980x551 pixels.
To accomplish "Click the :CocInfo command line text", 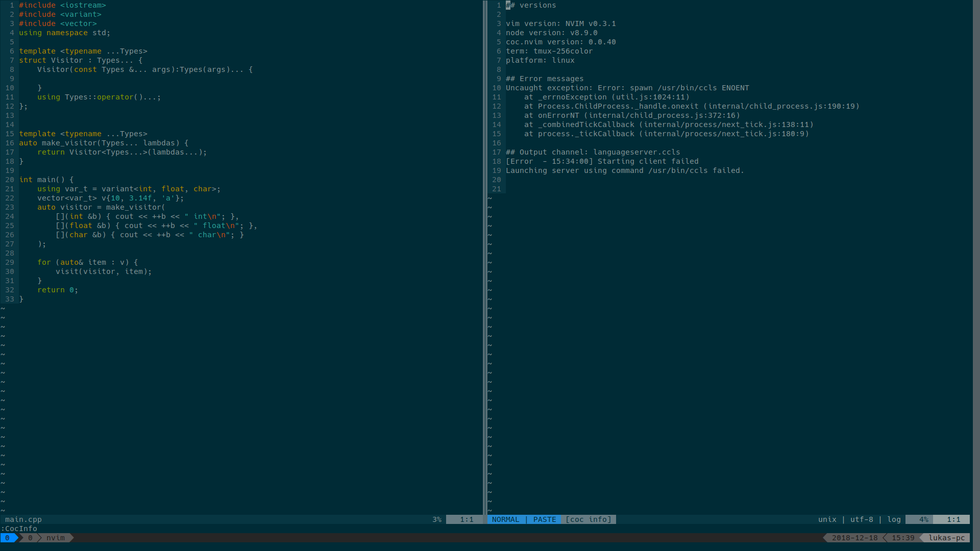I will [19, 529].
